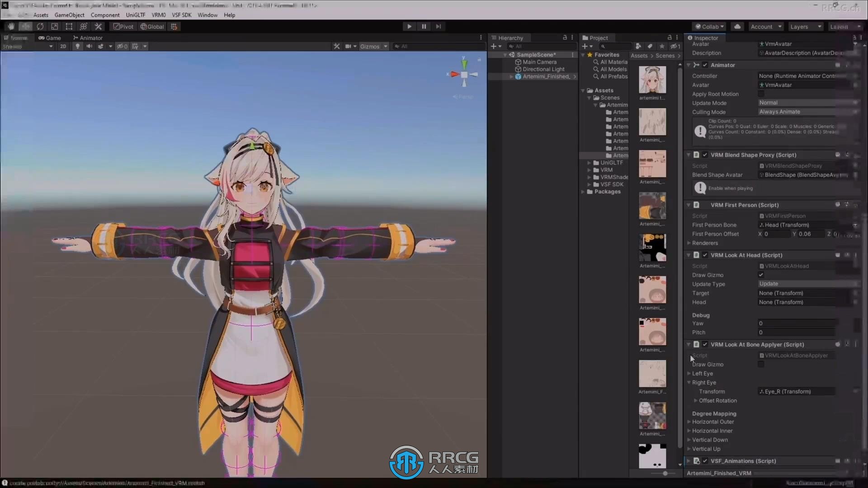Click the search by type icon in Project
This screenshot has width=868, height=488.
[638, 46]
